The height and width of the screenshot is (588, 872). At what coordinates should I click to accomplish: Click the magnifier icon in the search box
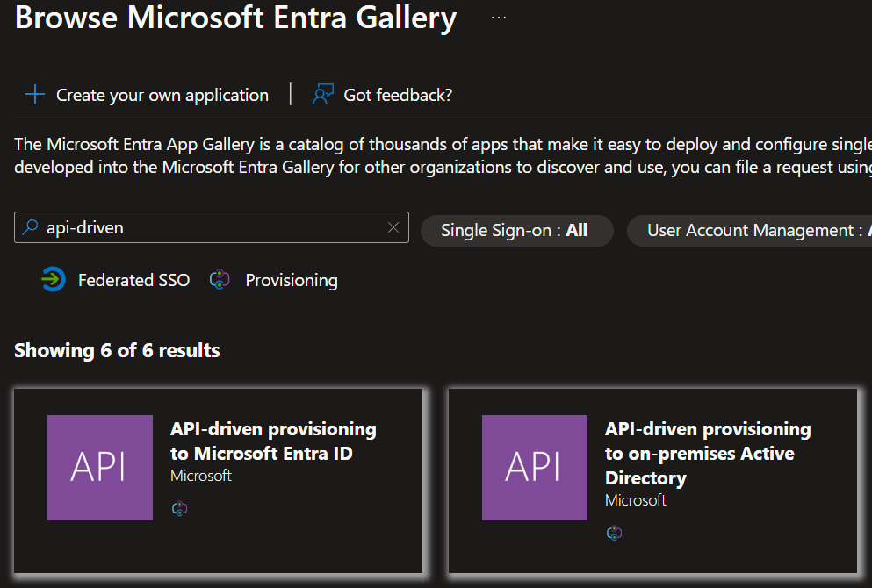[x=30, y=226]
